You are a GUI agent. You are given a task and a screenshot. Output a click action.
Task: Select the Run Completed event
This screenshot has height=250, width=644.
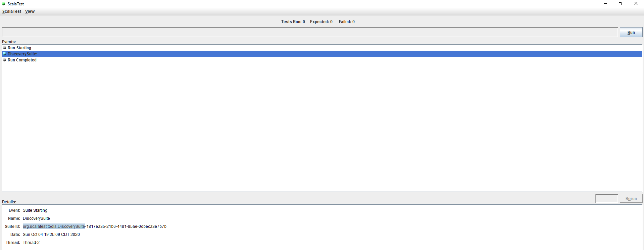tap(322, 60)
